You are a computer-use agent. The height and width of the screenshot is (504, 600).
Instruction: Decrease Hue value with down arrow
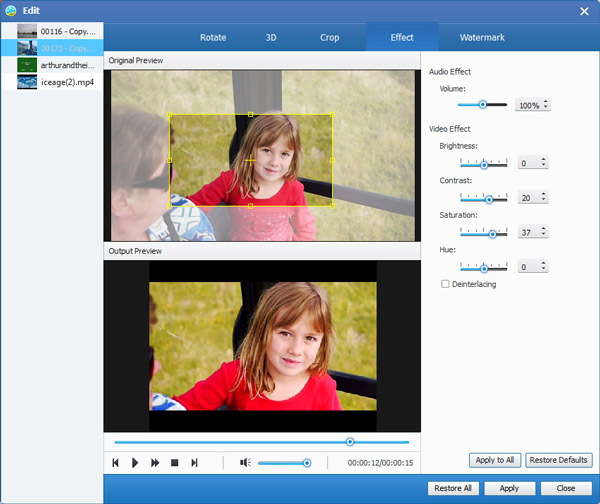543,268
